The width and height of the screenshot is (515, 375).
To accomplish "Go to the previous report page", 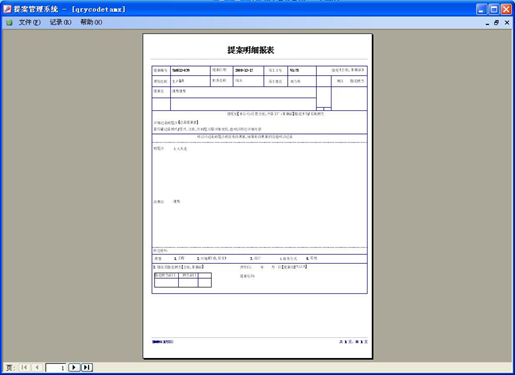I will click(37, 367).
